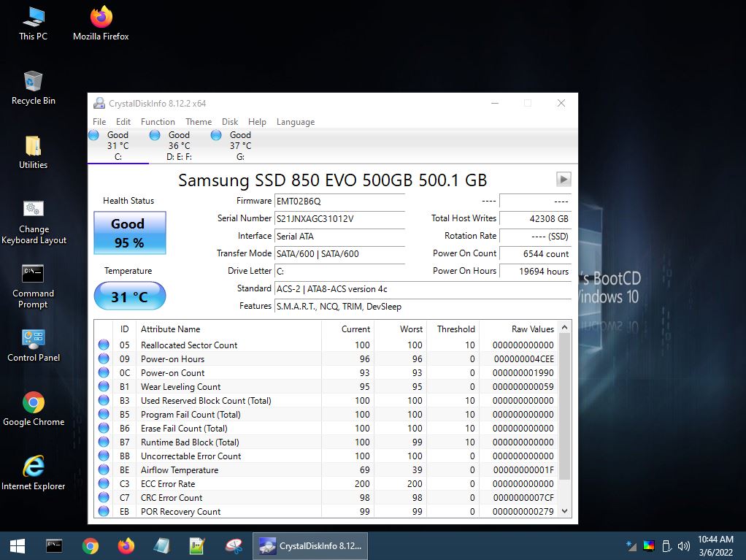Click the Firmware field EMT02B6Q
Viewport: 746px width, 560px height.
coord(339,202)
